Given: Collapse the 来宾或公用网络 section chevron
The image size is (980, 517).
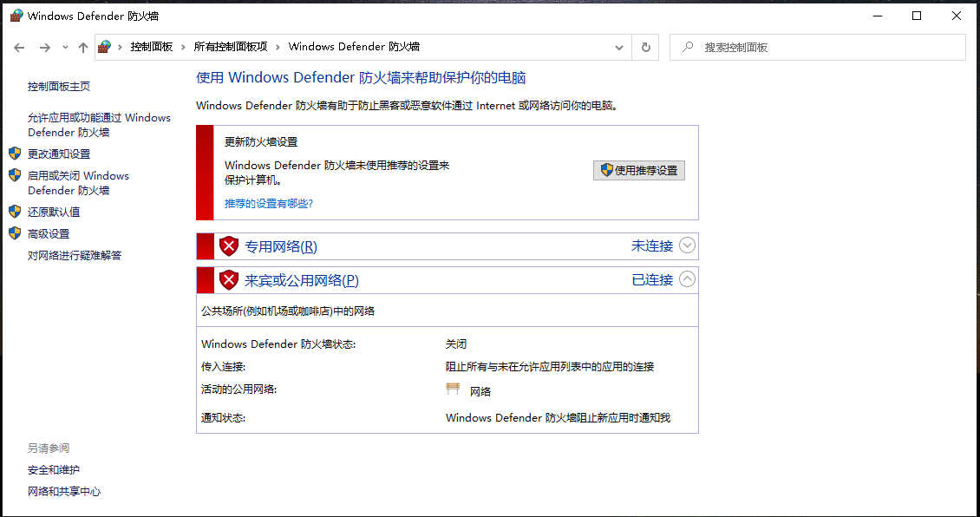Looking at the screenshot, I should (687, 278).
